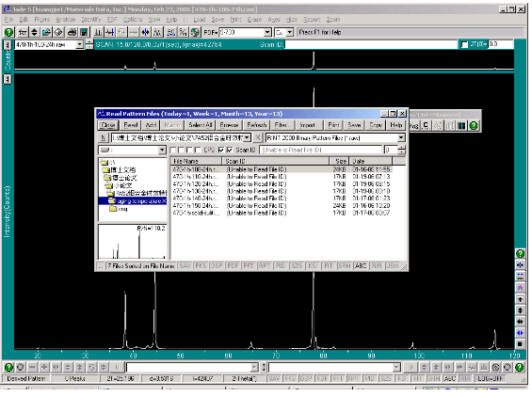
Task: Click the blue double-arrow calibrate icon
Action: point(146,32)
